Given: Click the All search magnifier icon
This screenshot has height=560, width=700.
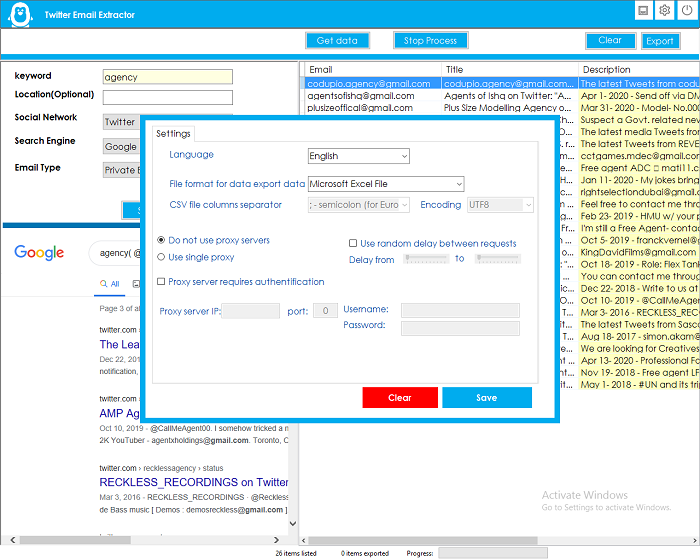Looking at the screenshot, I should click(104, 284).
